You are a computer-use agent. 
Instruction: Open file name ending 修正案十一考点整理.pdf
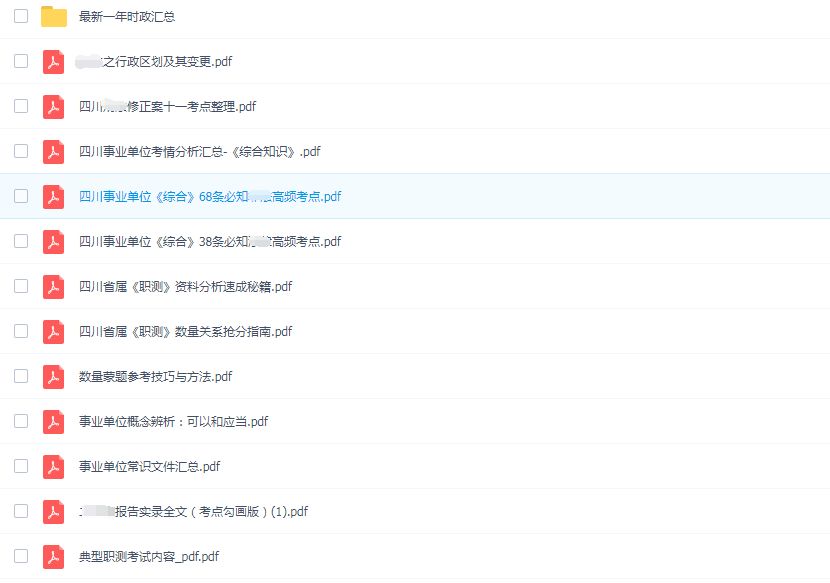tap(167, 106)
